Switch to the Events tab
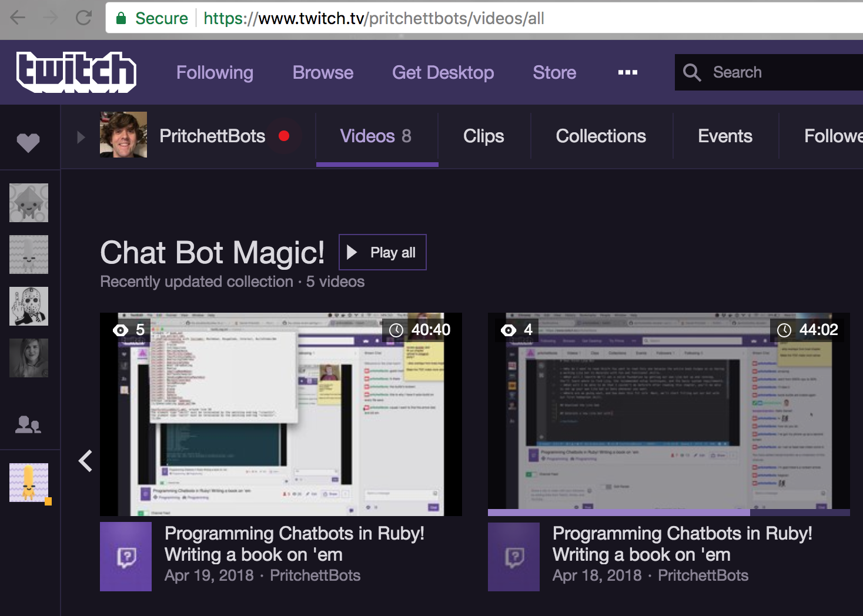 tap(725, 136)
